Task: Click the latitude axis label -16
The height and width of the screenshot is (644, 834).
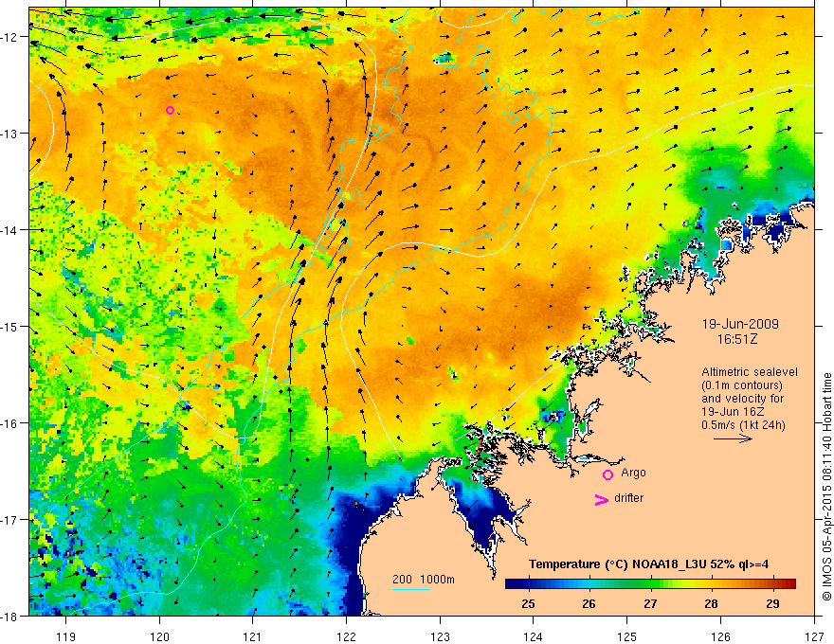Action: tap(9, 423)
